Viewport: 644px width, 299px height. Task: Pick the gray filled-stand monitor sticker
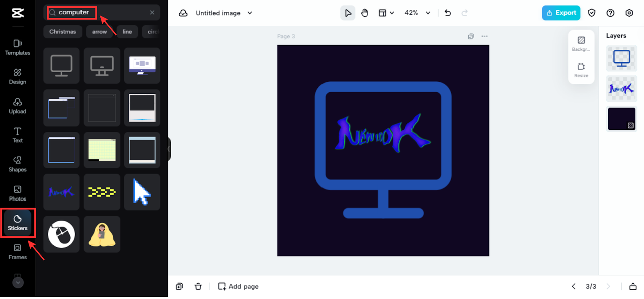click(102, 66)
